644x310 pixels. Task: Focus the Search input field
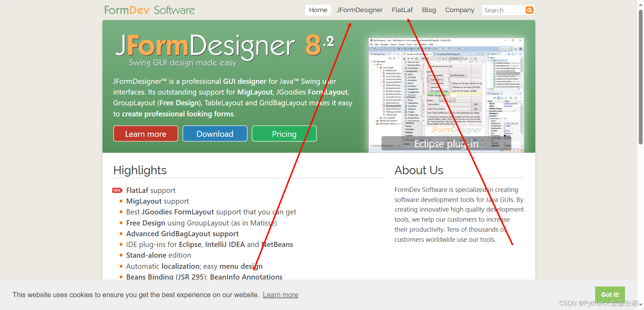click(504, 10)
